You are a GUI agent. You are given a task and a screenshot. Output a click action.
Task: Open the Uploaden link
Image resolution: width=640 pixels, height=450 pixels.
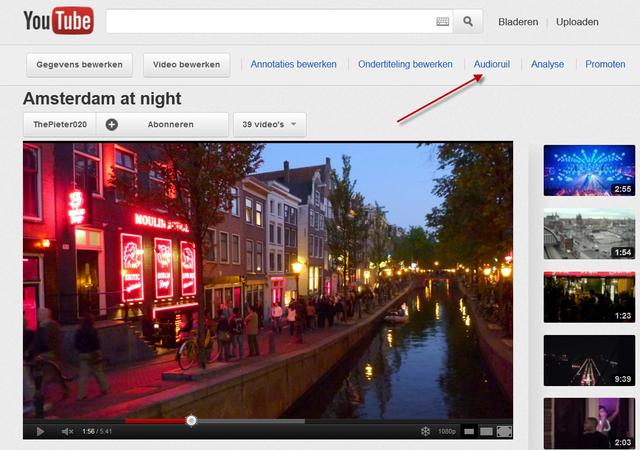pos(577,21)
